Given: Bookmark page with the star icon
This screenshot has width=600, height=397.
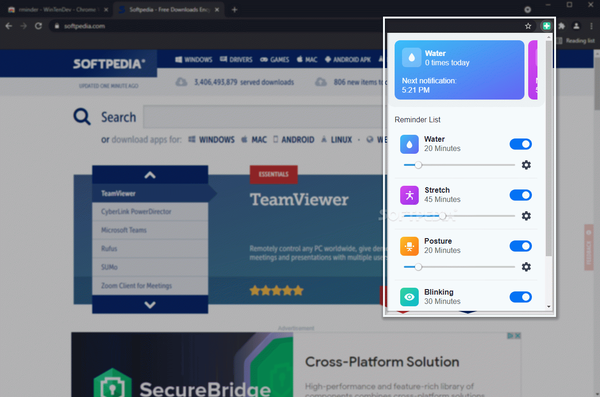Looking at the screenshot, I should (x=528, y=26).
